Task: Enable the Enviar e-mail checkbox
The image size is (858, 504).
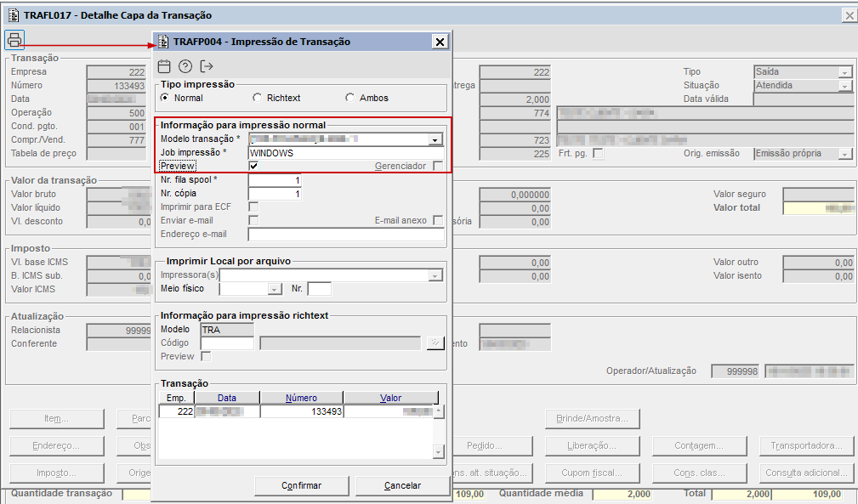Action: click(253, 220)
